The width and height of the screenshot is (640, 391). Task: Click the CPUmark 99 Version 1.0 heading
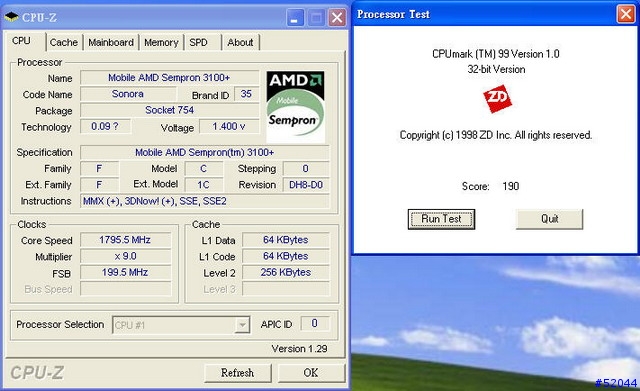pos(496,54)
